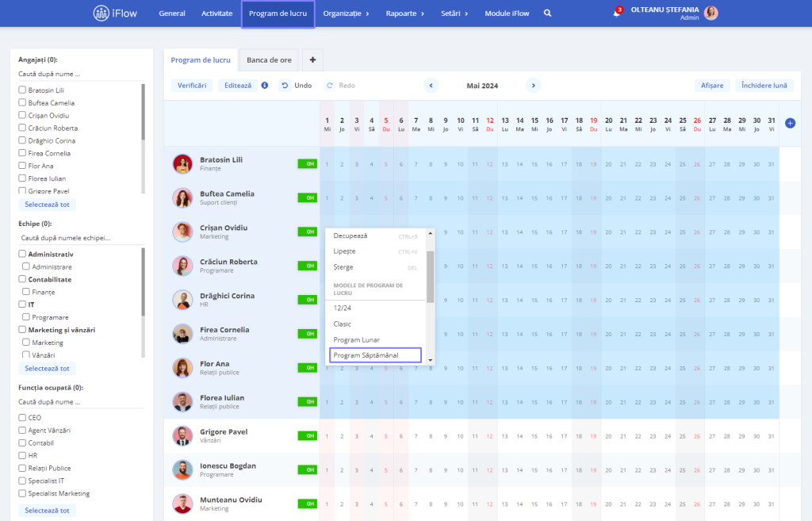Go to previous month arrow
Screen dimensions: 812x521
(x=431, y=86)
